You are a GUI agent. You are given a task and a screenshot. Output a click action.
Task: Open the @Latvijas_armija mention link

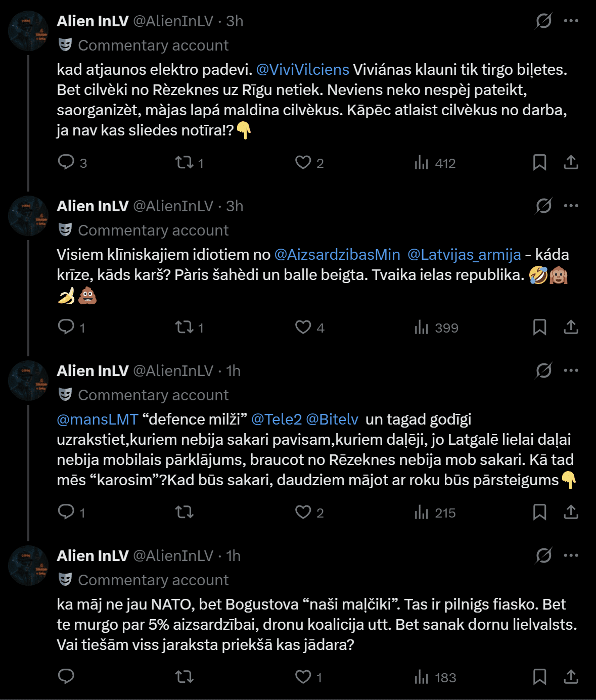click(464, 254)
